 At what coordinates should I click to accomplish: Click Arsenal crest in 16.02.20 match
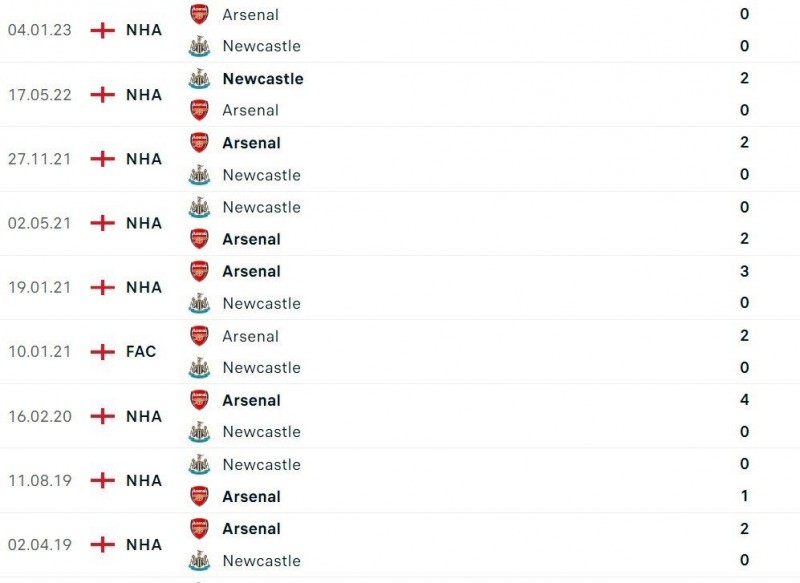click(x=200, y=400)
